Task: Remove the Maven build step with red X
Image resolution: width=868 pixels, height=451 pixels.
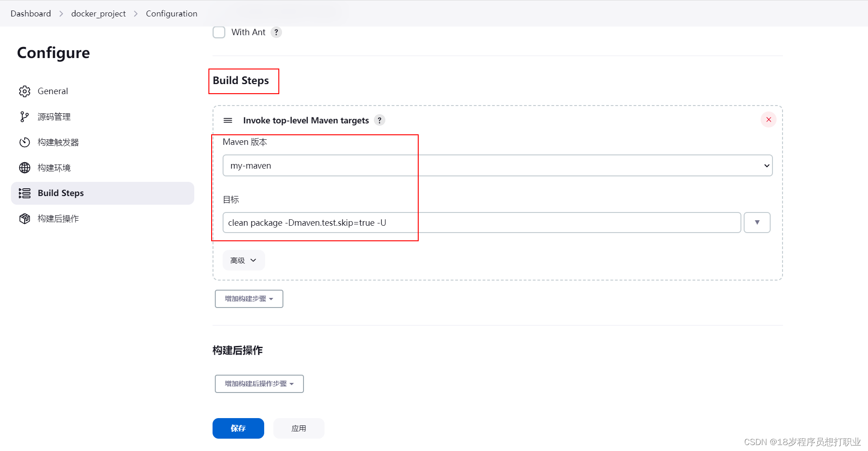Action: point(768,120)
